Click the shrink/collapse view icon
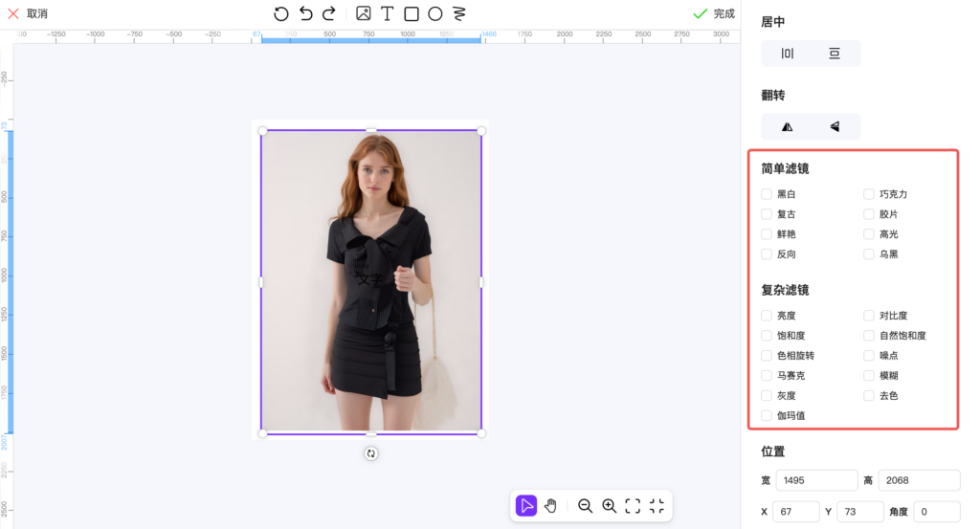This screenshot has height=529, width=980. [657, 506]
